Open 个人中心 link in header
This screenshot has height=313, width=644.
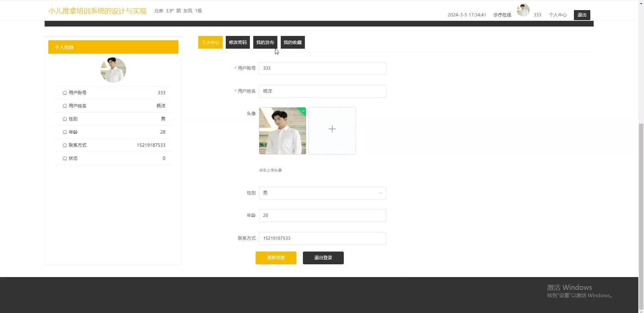[x=558, y=15]
